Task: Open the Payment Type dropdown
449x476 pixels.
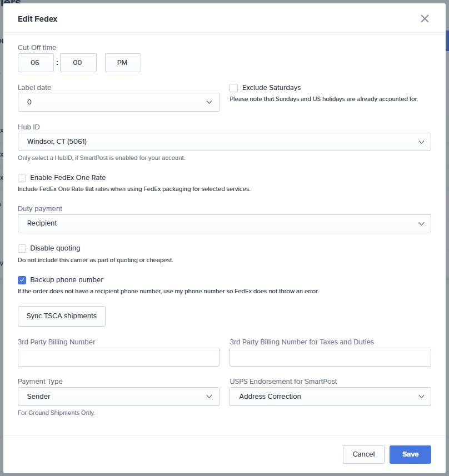Action: 118,397
